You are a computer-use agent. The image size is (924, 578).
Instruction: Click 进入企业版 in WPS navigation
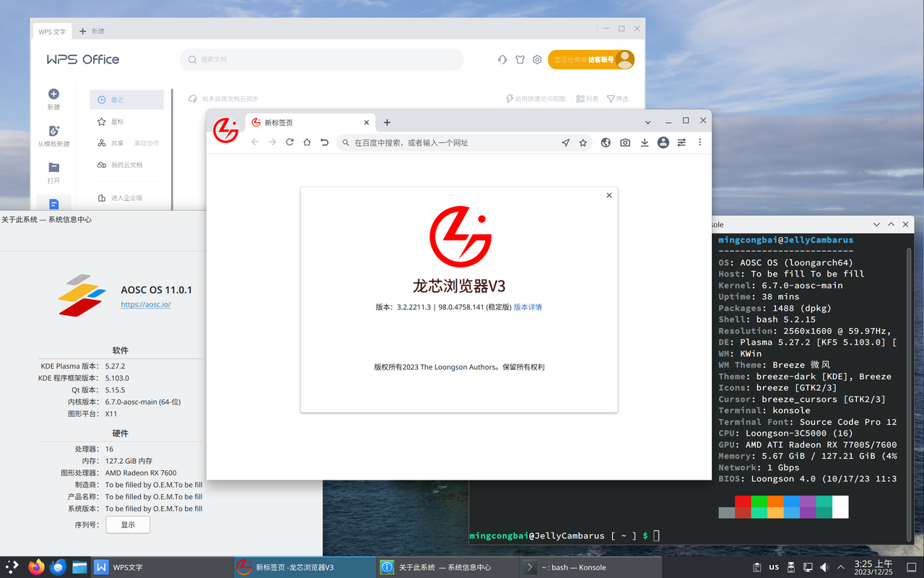[x=120, y=197]
